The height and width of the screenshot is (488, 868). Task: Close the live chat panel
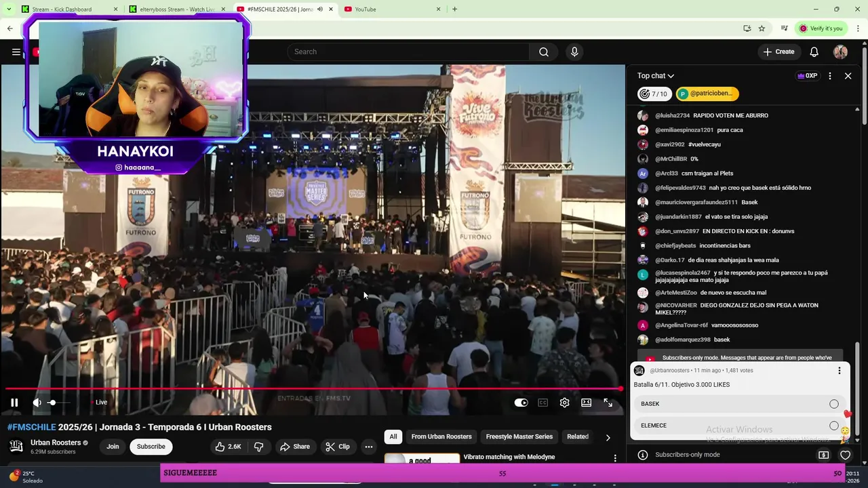(848, 76)
